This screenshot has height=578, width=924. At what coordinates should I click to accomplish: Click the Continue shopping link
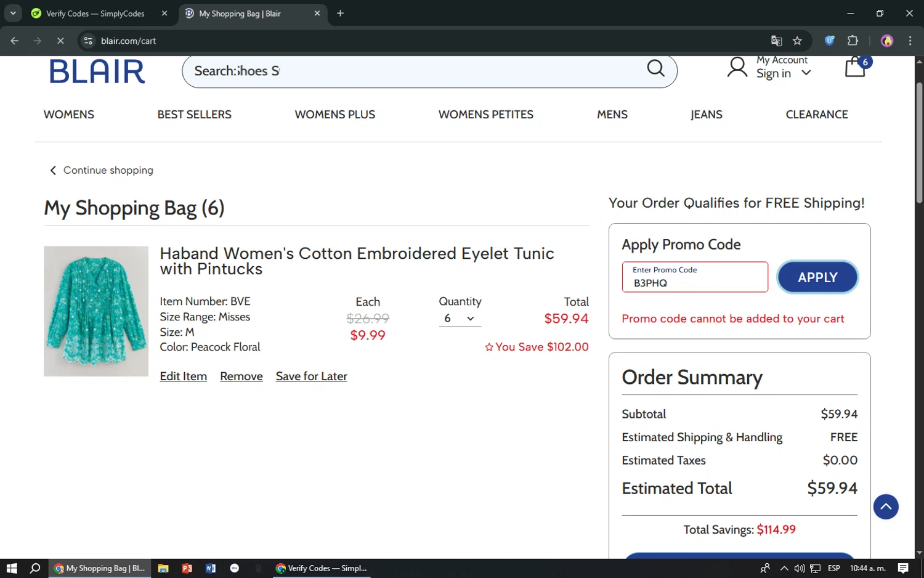coord(102,171)
